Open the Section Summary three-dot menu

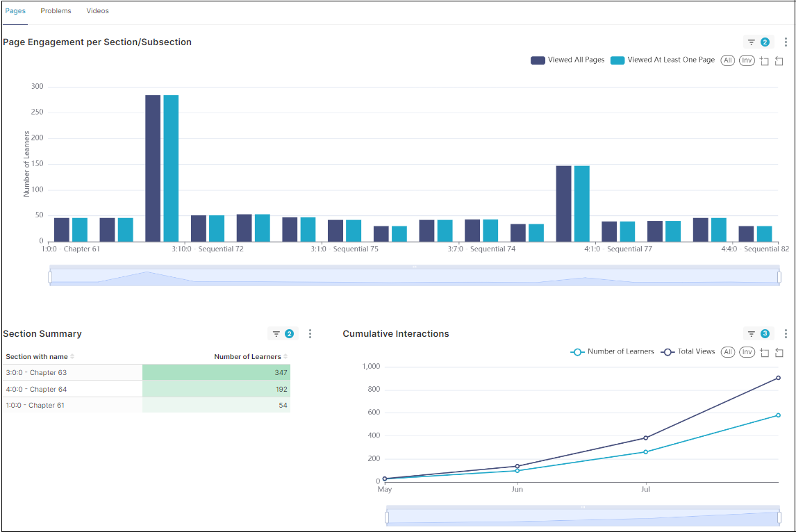point(310,334)
